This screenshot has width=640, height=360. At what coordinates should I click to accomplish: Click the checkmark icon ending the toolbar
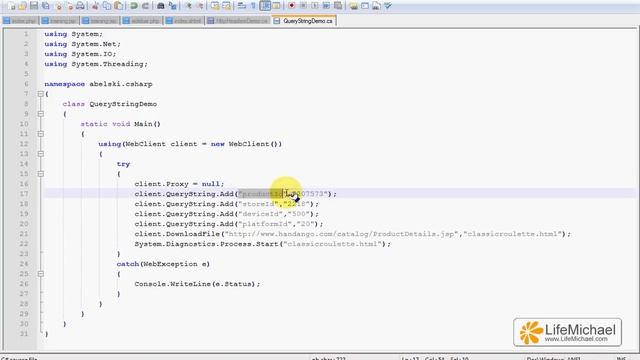click(388, 6)
